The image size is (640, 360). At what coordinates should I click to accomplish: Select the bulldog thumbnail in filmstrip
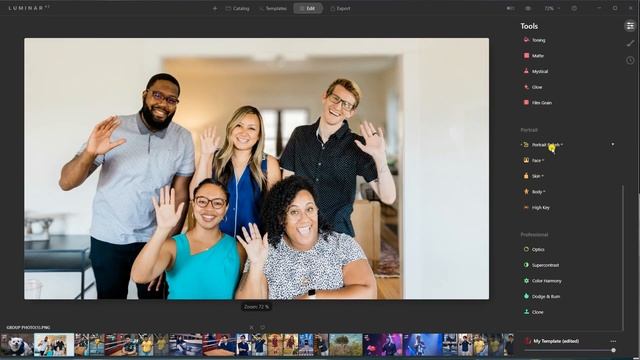tap(17, 344)
